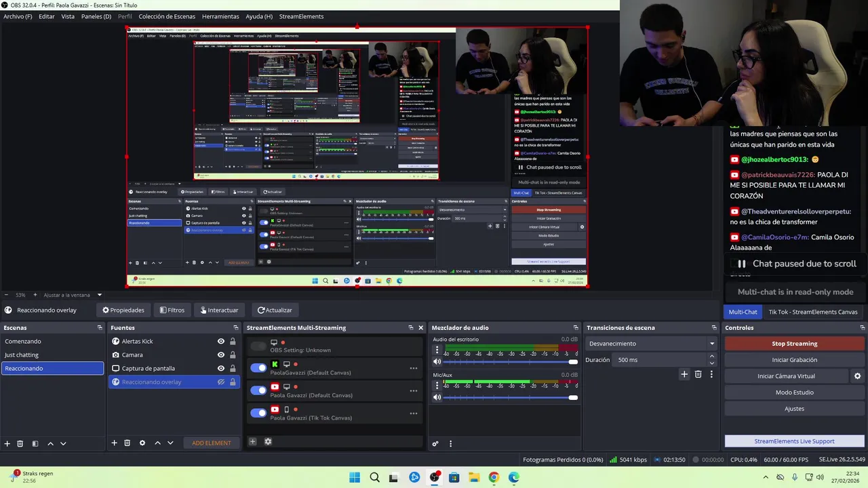The image size is (868, 488).
Task: Add a Multi-Streaming output with the plus icon
Action: tap(252, 441)
